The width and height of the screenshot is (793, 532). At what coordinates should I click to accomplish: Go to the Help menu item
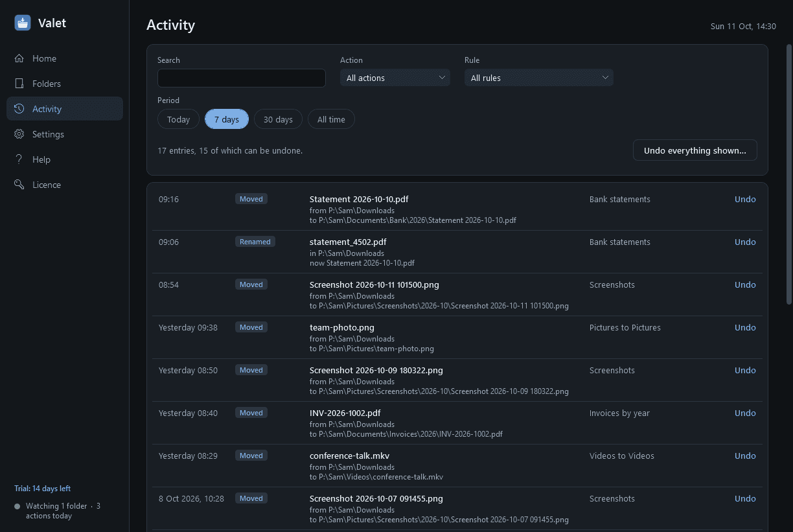[65, 159]
